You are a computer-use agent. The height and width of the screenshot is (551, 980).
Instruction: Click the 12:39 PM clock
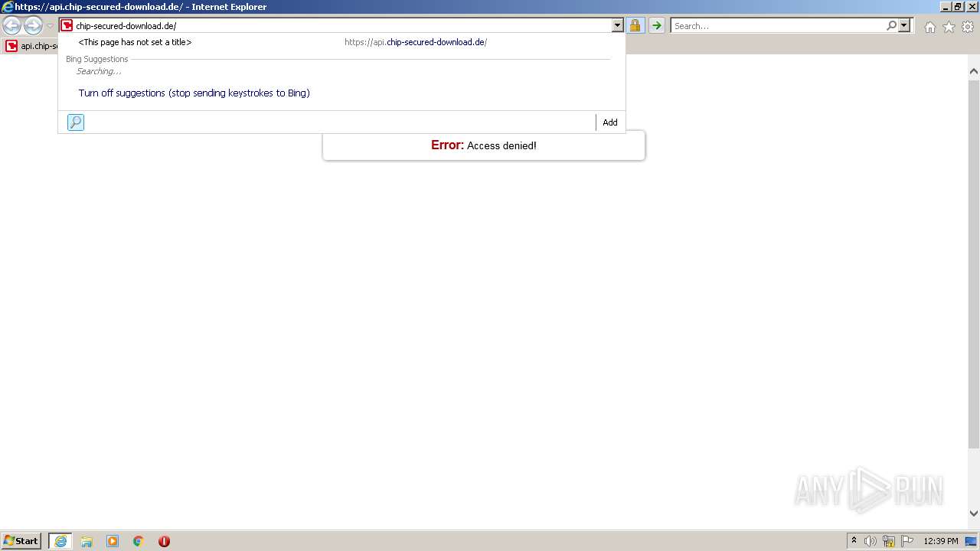point(941,541)
